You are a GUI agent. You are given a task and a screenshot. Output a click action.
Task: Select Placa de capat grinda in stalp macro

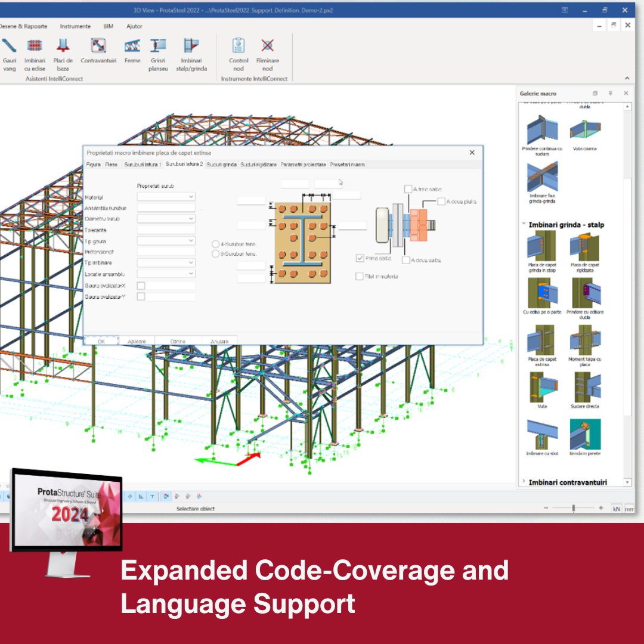click(542, 252)
